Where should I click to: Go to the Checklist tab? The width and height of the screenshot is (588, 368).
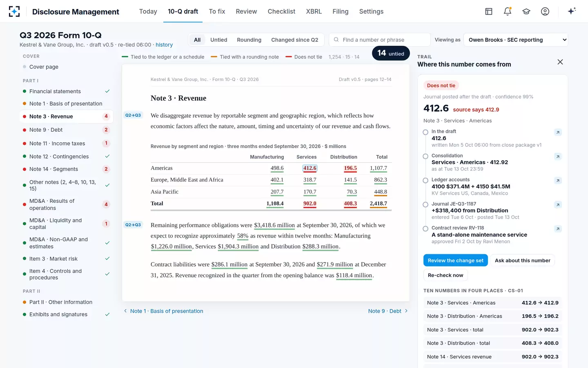click(x=281, y=11)
